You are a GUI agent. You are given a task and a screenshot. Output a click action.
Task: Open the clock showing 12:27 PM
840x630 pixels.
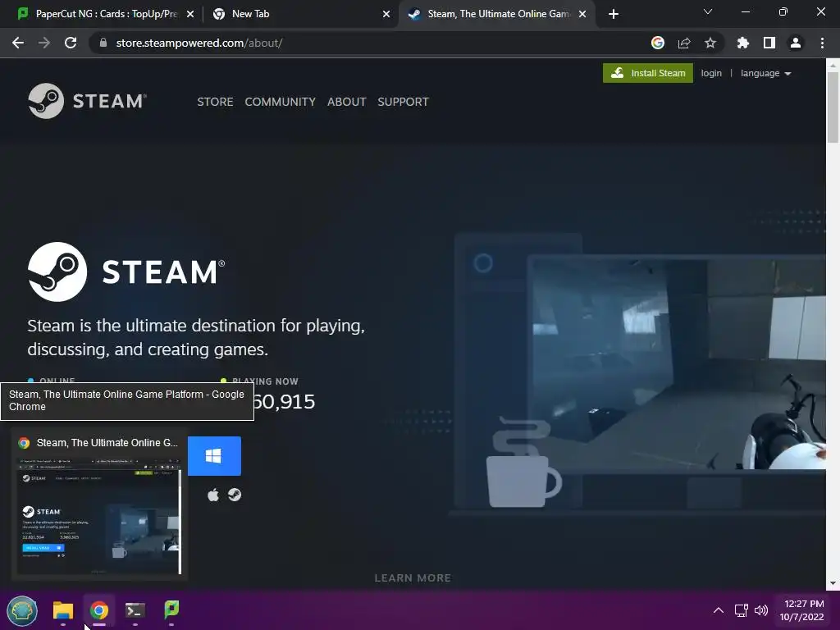[802, 610]
